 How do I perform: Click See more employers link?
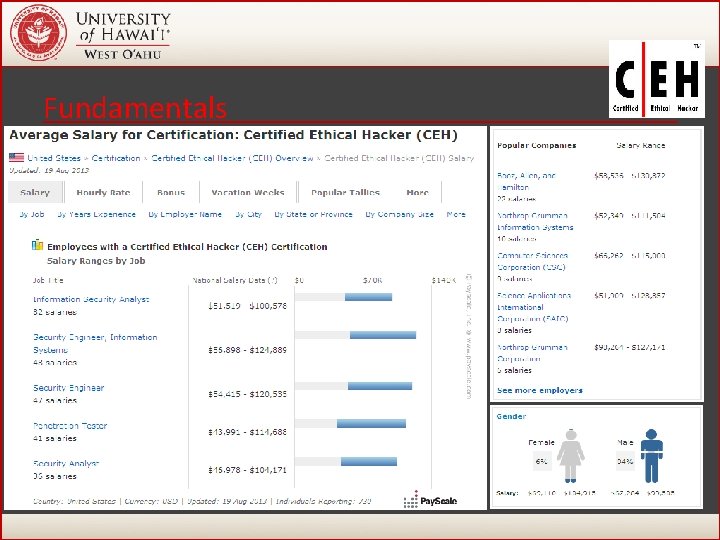540,390
